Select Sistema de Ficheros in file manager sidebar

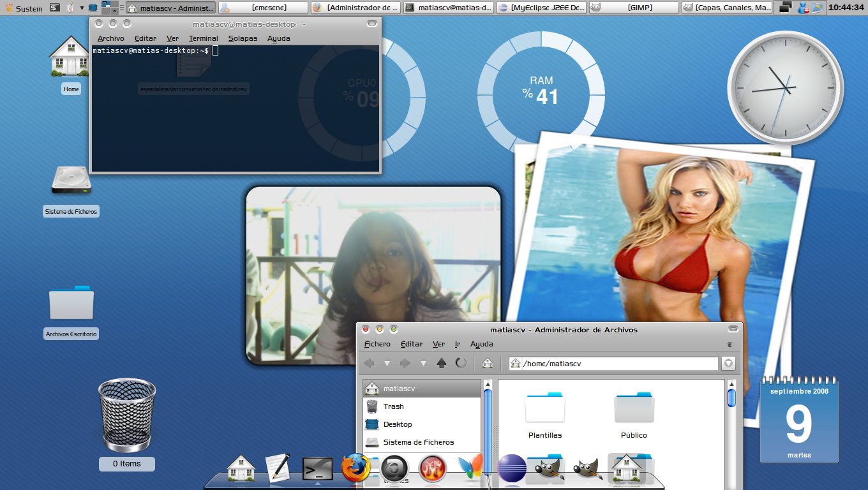coord(421,442)
